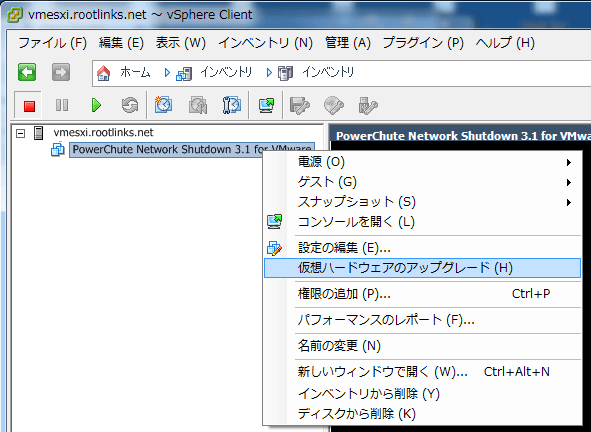Collapse the vmesxi.rootlinks.net tree node
This screenshot has width=591, height=432.
[21, 133]
